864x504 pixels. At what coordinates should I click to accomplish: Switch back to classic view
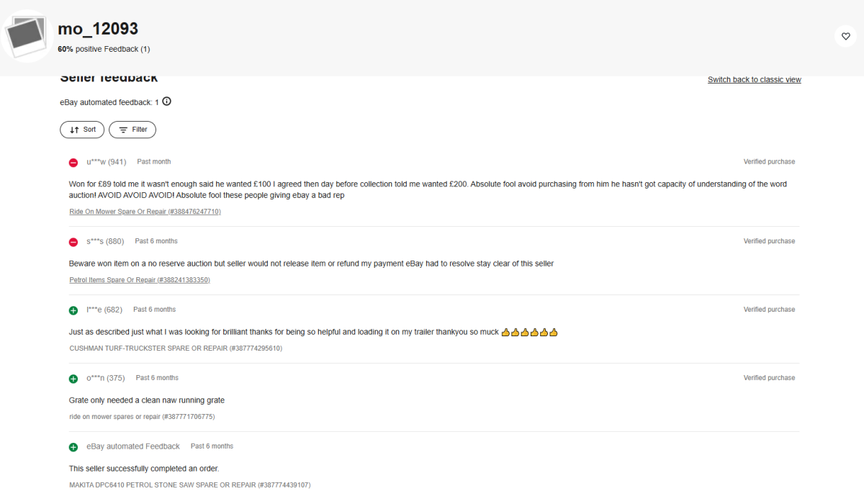[x=755, y=79]
